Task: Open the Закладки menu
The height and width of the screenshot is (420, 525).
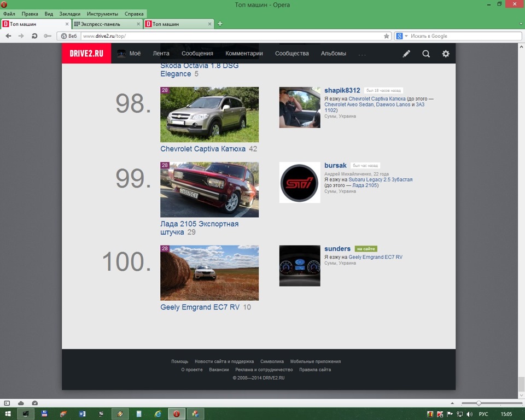Action: coord(69,14)
